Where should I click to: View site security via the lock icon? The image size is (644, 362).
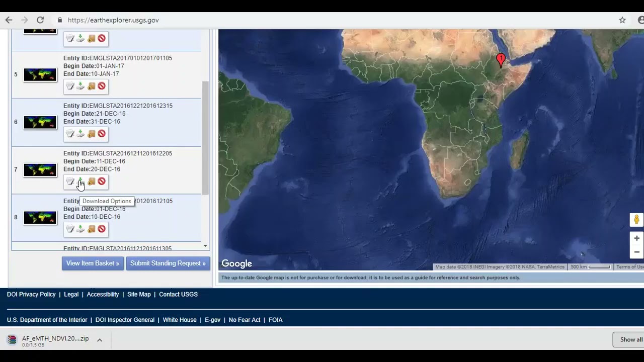60,20
